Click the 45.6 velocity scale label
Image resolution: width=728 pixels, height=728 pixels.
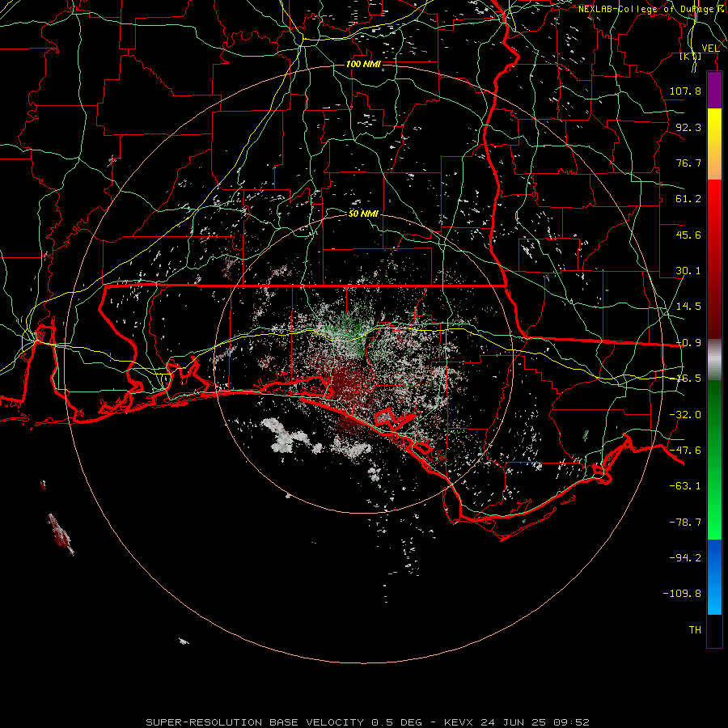point(688,235)
